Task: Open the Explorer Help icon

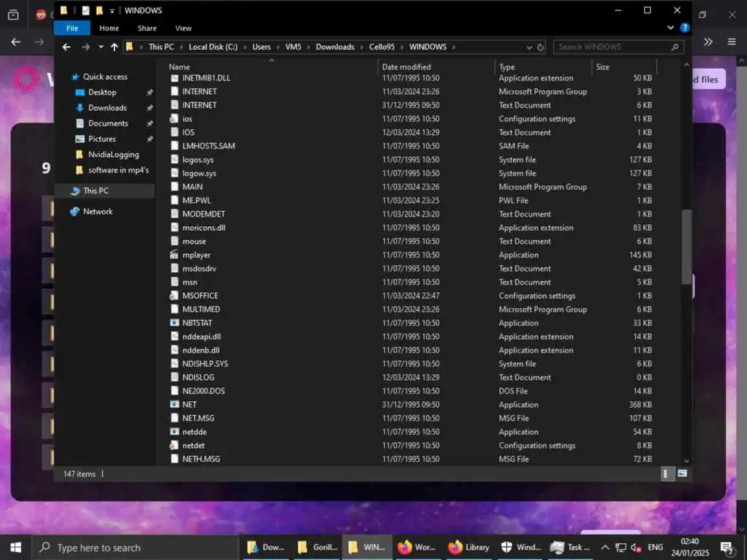Action: (685, 28)
